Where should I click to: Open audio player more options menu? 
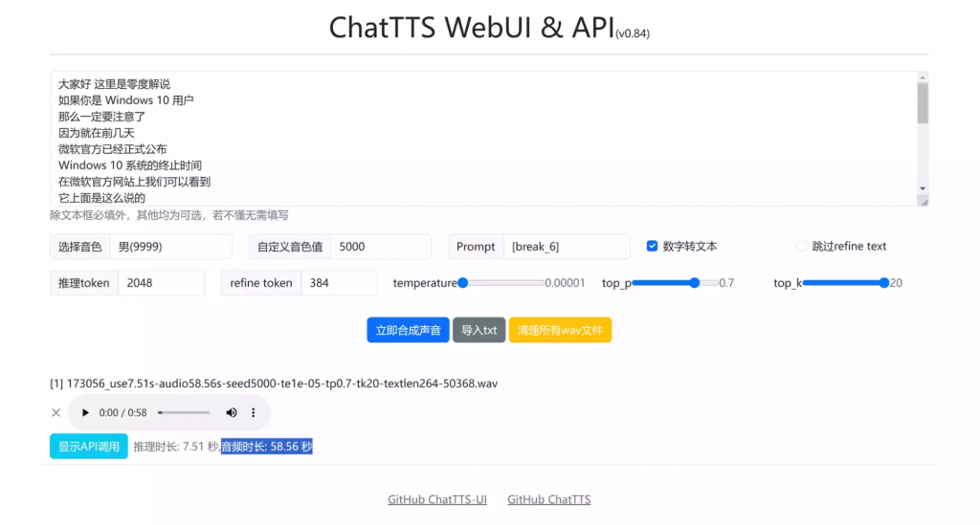[254, 412]
